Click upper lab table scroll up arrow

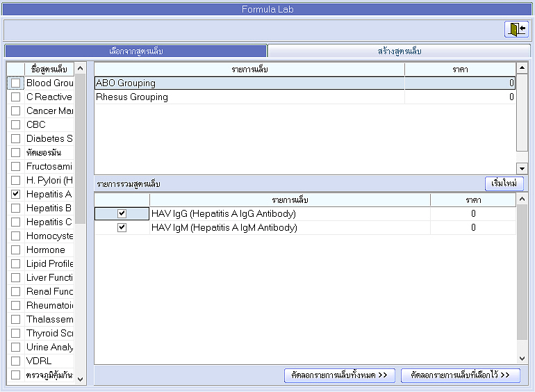point(522,68)
